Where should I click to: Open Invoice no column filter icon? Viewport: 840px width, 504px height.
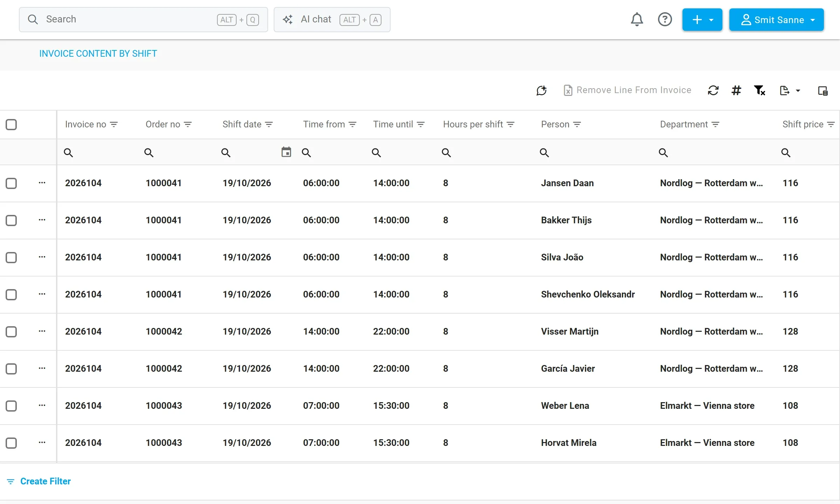(x=114, y=124)
